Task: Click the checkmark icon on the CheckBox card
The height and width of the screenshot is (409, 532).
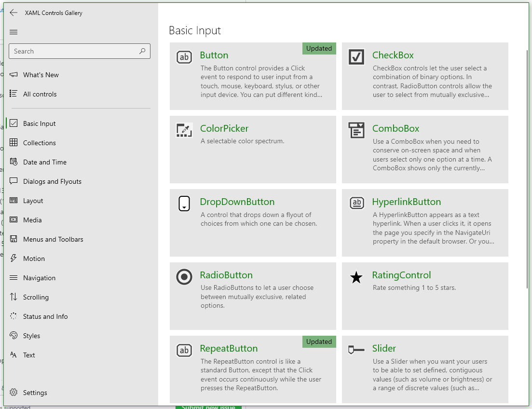Action: click(356, 57)
